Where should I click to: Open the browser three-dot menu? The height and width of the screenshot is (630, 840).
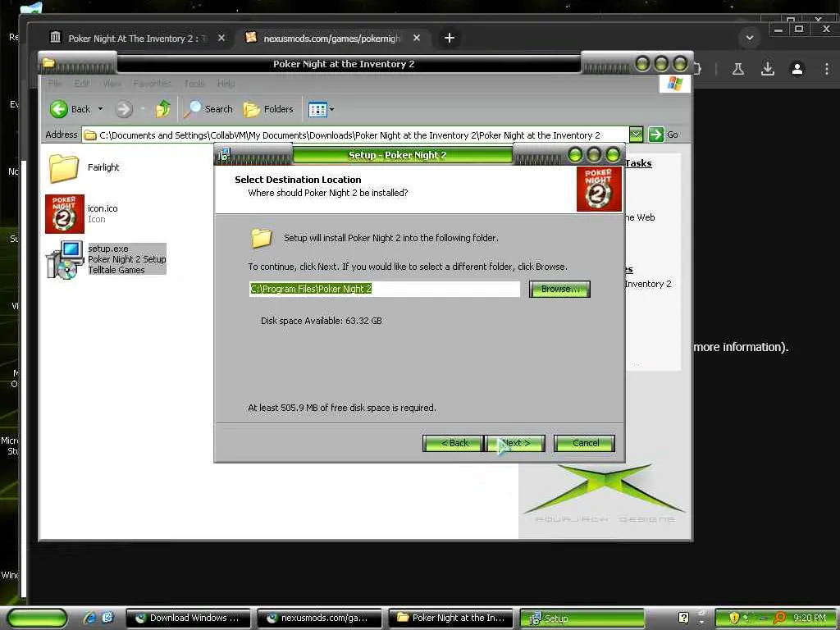tap(827, 69)
